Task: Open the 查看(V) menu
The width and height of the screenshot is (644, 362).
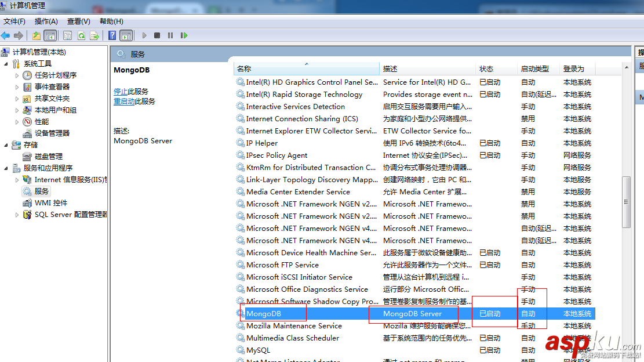Action: (x=78, y=21)
